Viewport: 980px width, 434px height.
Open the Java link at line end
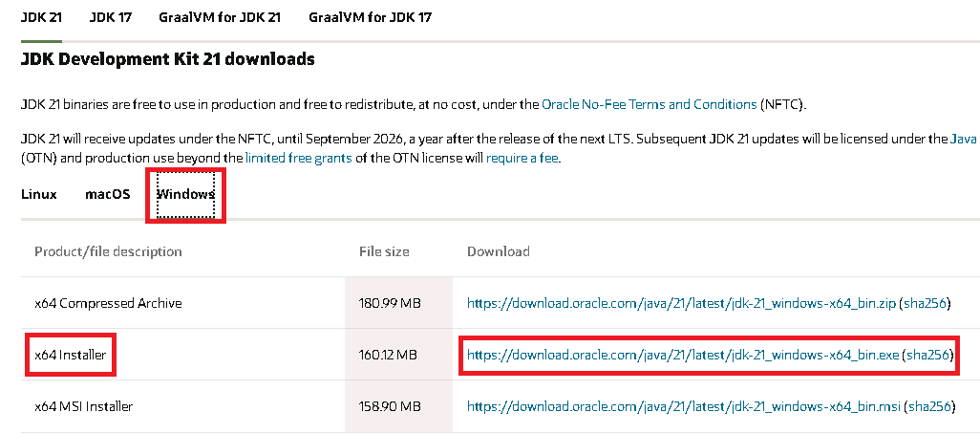pyautogui.click(x=963, y=139)
